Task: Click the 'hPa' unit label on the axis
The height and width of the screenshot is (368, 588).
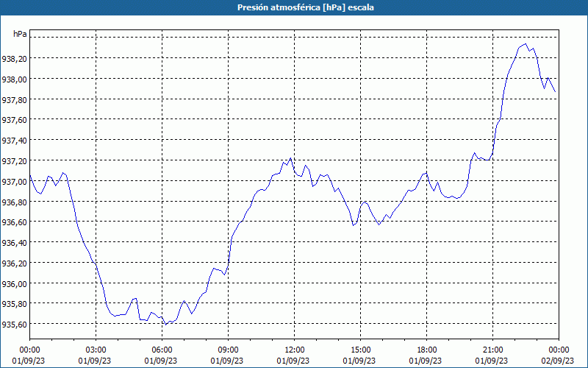Action: point(20,34)
